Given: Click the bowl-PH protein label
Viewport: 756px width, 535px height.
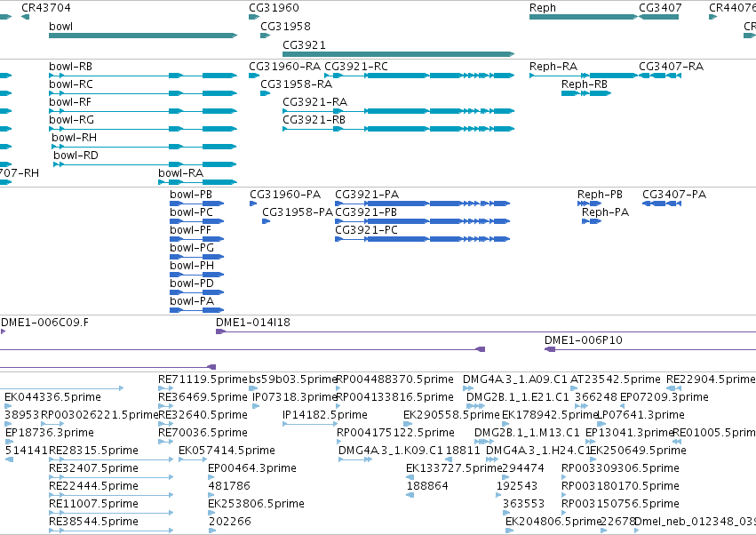Looking at the screenshot, I should tap(192, 267).
